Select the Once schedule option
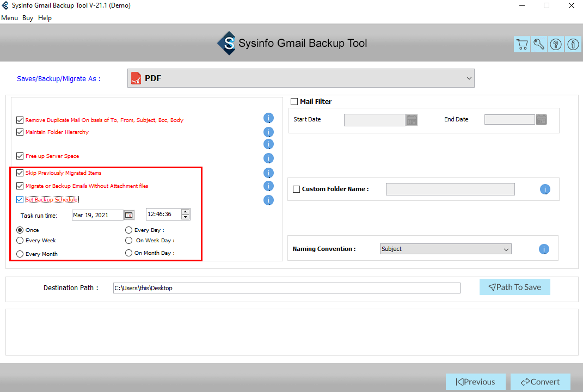The image size is (583, 392). click(x=20, y=230)
